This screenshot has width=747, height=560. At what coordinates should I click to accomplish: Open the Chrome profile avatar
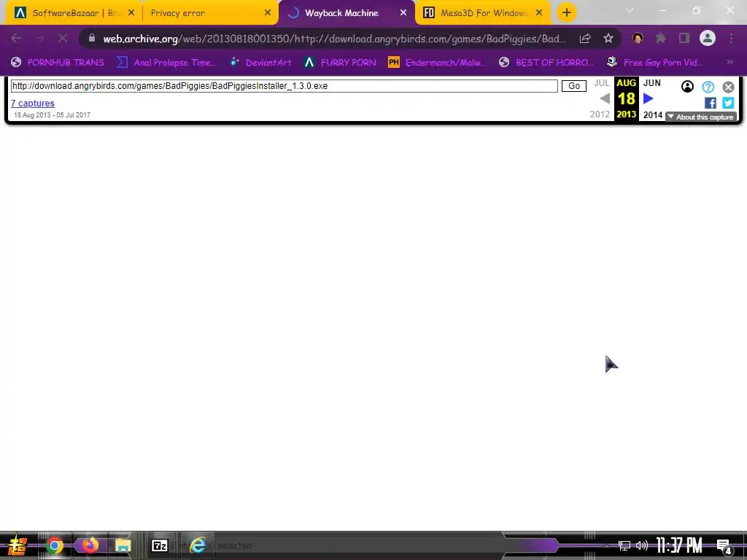pyautogui.click(x=708, y=38)
